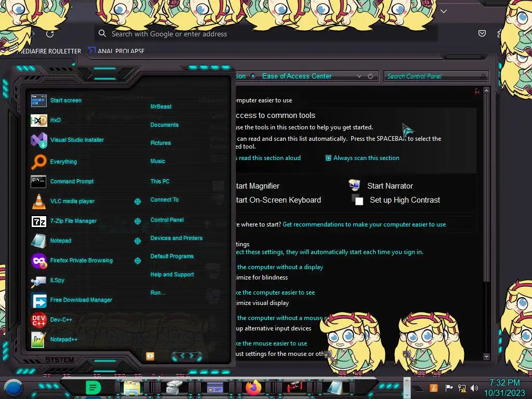Click start menu right shutdown-options arrow
The image size is (532, 399).
[192, 356]
